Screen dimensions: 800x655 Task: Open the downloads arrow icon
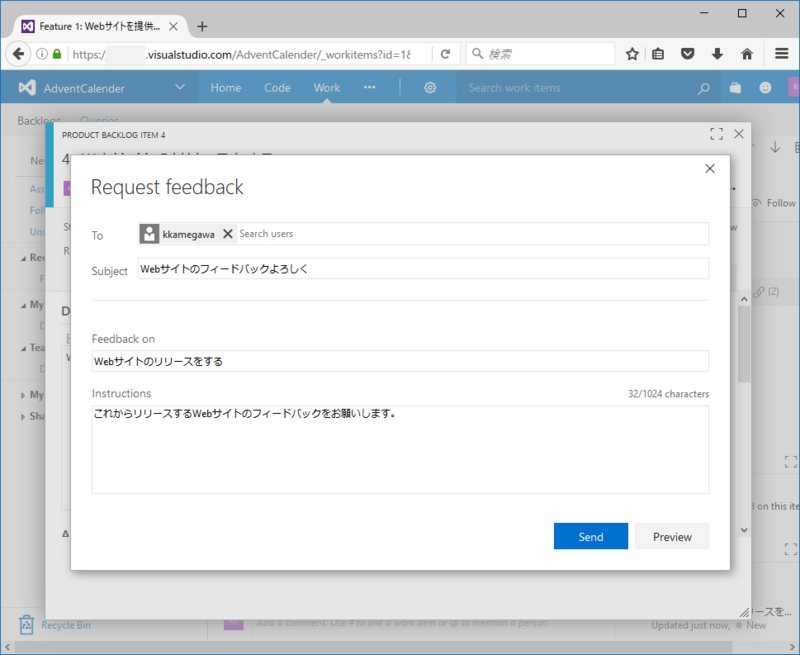(717, 54)
